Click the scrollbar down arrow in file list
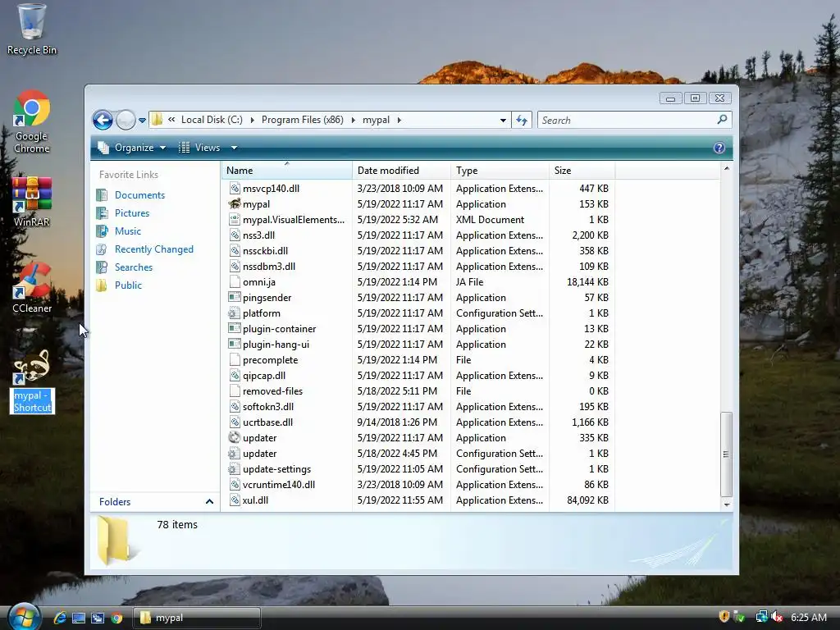The image size is (840, 630). coord(727,504)
